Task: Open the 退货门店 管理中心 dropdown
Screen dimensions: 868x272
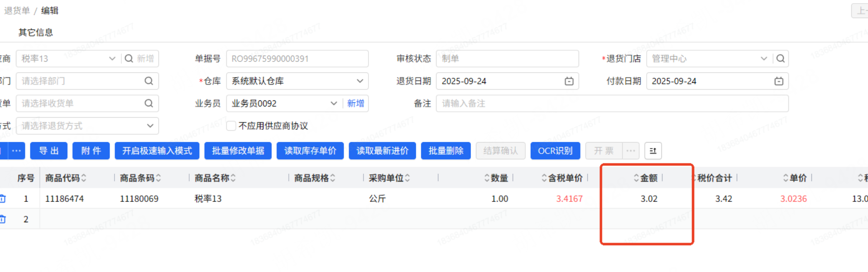Action: click(x=764, y=58)
